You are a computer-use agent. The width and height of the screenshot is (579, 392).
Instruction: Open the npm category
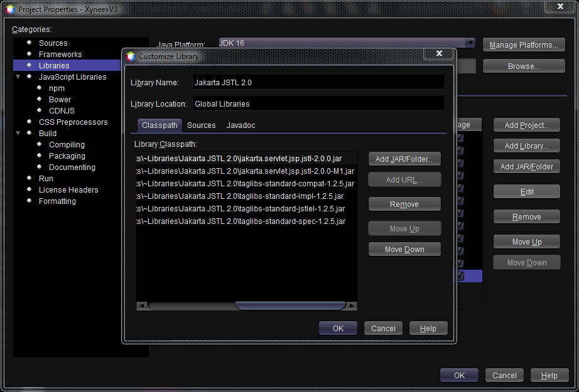coord(57,88)
